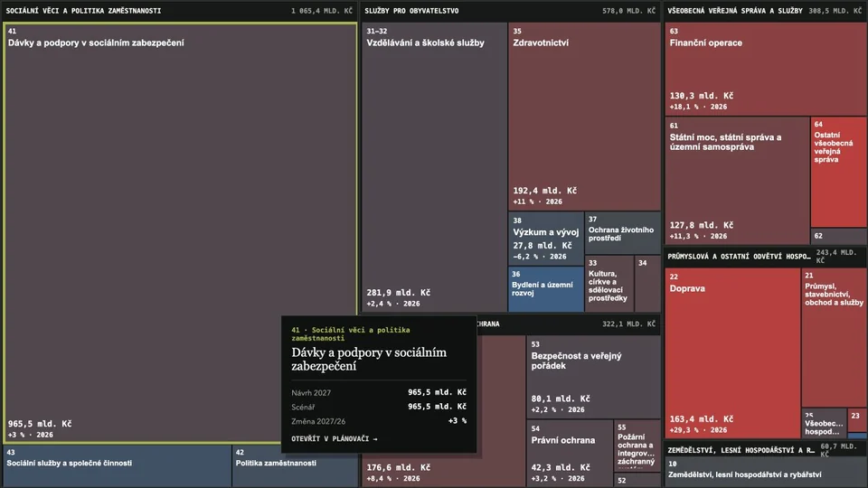
Task: Open Zemědělství, lesní hospodářství a rybářství tile
Action: tap(766, 473)
